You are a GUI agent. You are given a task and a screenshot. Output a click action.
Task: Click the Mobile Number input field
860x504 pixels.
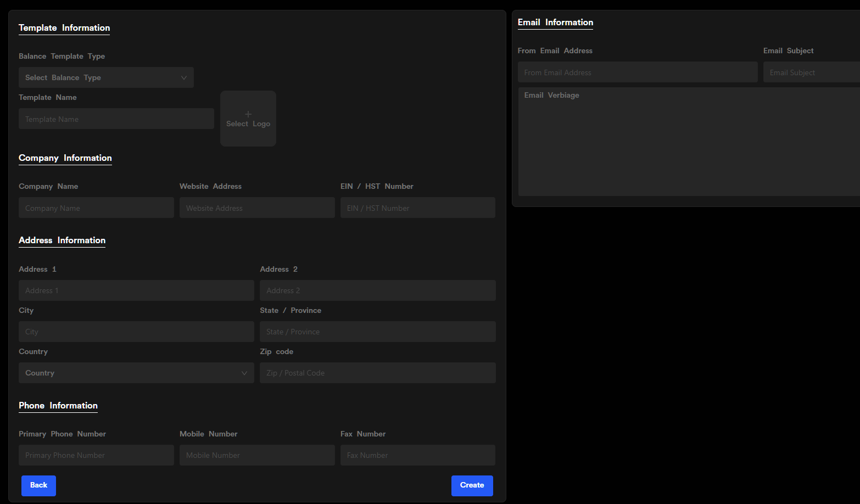coord(257,455)
